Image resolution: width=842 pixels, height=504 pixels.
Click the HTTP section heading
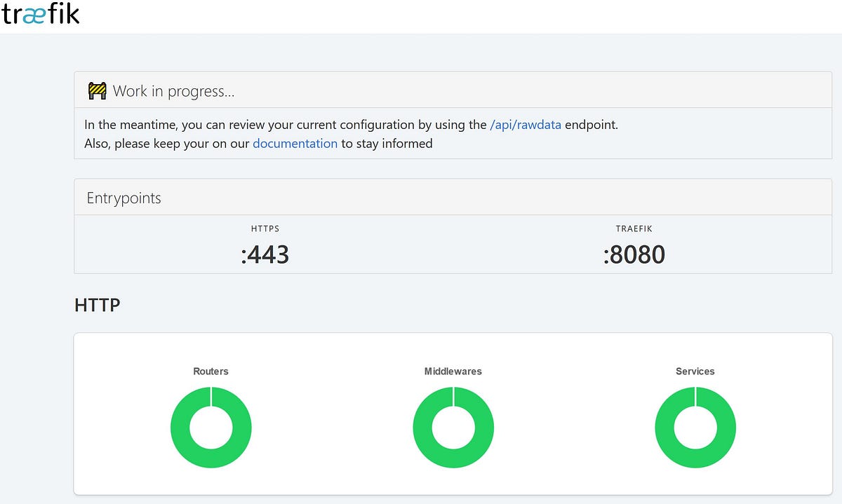point(97,306)
